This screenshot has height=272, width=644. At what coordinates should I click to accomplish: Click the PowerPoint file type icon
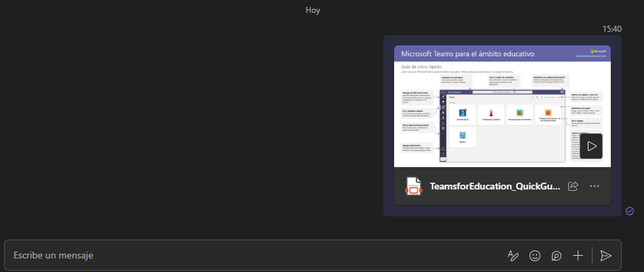click(x=413, y=186)
